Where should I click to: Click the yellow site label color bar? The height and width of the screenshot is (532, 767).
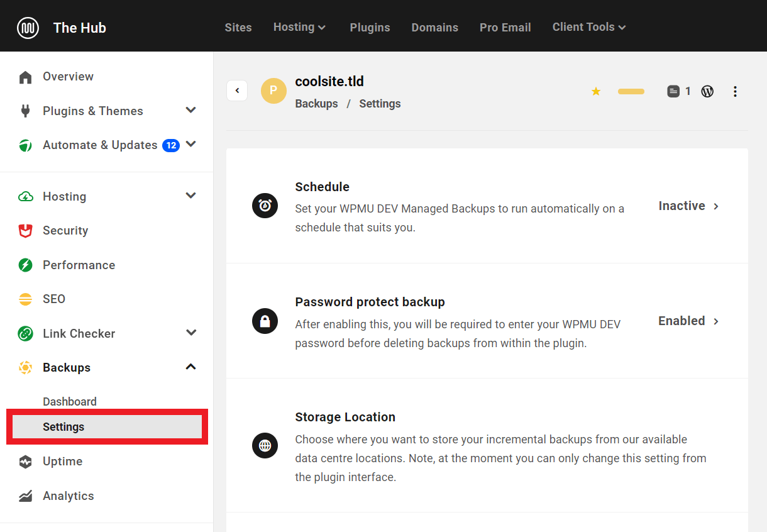(x=631, y=92)
